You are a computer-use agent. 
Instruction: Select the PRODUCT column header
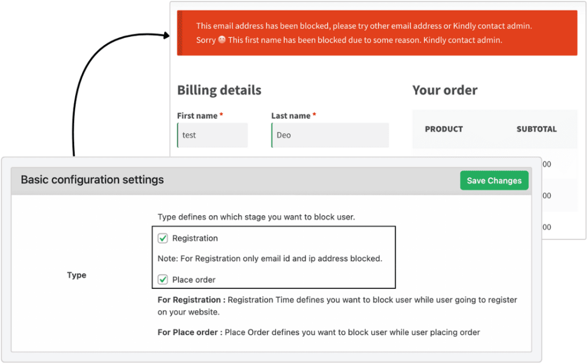click(443, 129)
